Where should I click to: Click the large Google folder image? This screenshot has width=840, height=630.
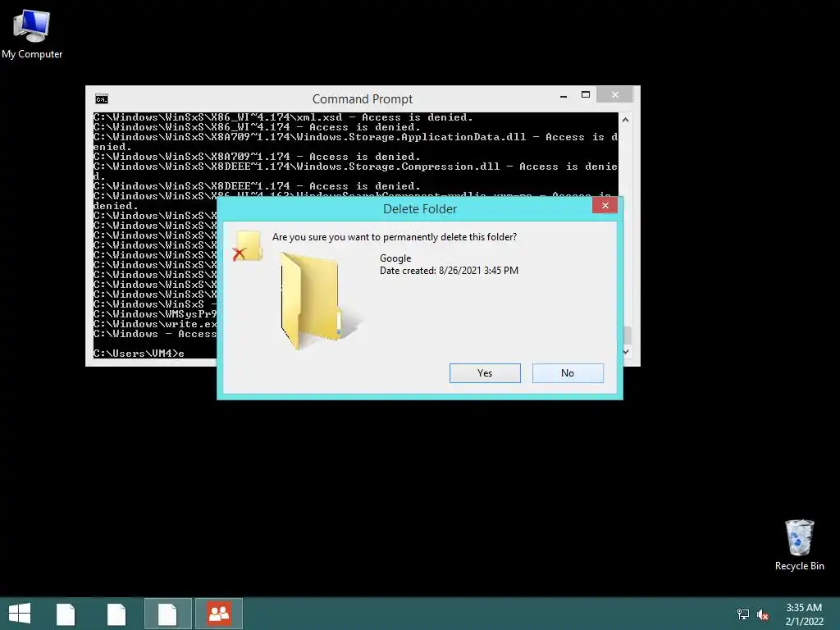321,301
